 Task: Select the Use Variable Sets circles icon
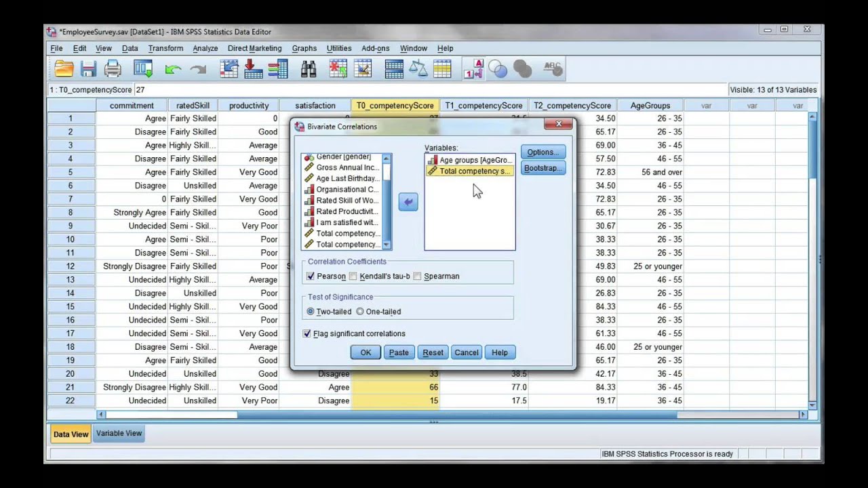(x=498, y=68)
